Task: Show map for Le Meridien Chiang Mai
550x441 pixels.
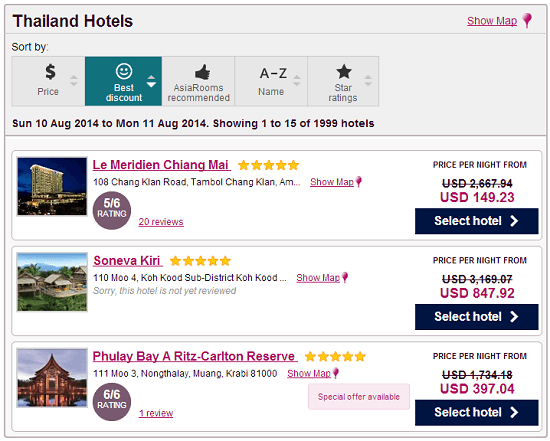Action: [332, 182]
